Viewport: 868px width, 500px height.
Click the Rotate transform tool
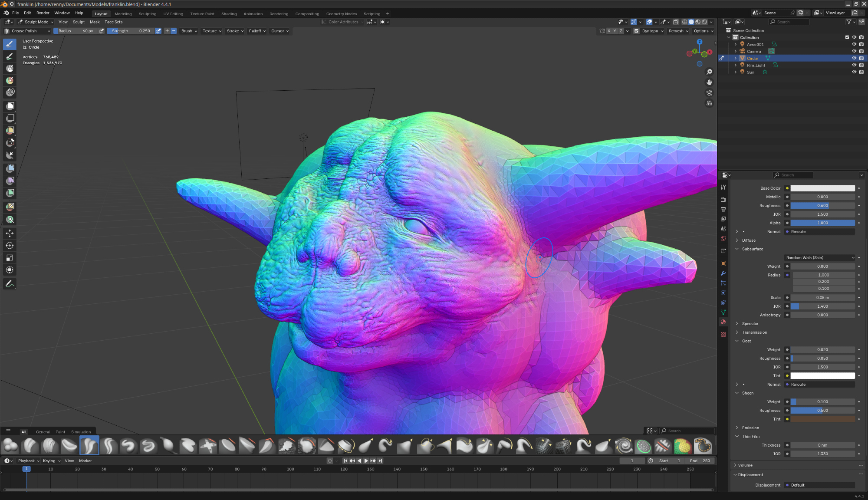(x=10, y=246)
